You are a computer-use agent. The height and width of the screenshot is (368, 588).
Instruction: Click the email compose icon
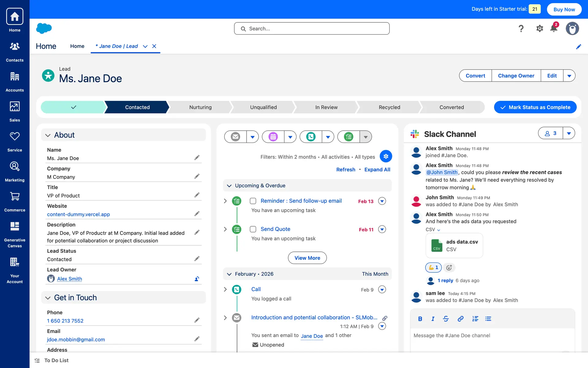pos(236,137)
